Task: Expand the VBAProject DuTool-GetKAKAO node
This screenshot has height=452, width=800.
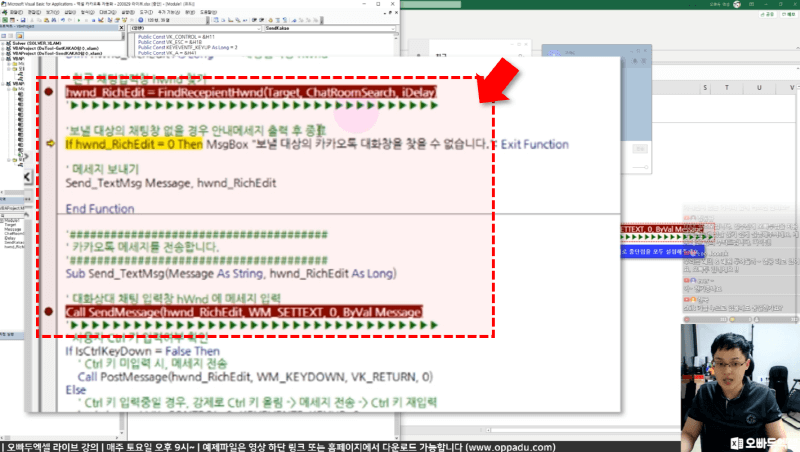Action: (3, 48)
